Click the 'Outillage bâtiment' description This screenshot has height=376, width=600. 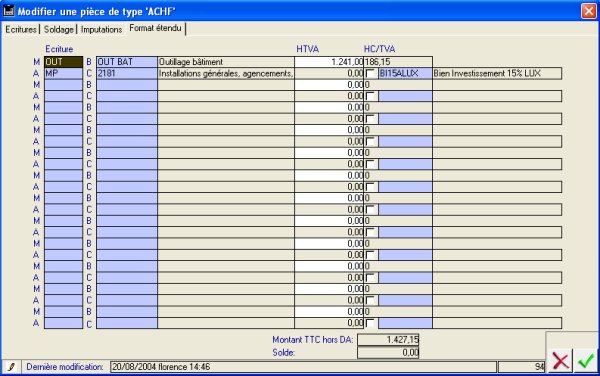point(226,62)
